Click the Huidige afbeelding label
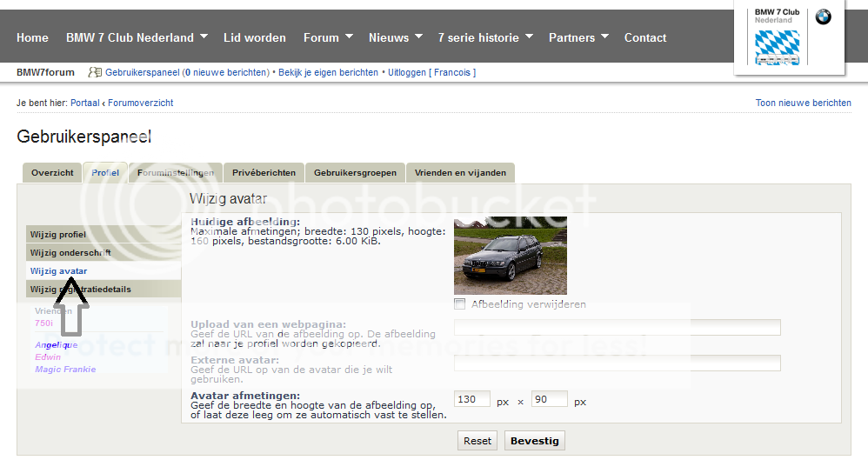868x460 pixels. click(245, 222)
